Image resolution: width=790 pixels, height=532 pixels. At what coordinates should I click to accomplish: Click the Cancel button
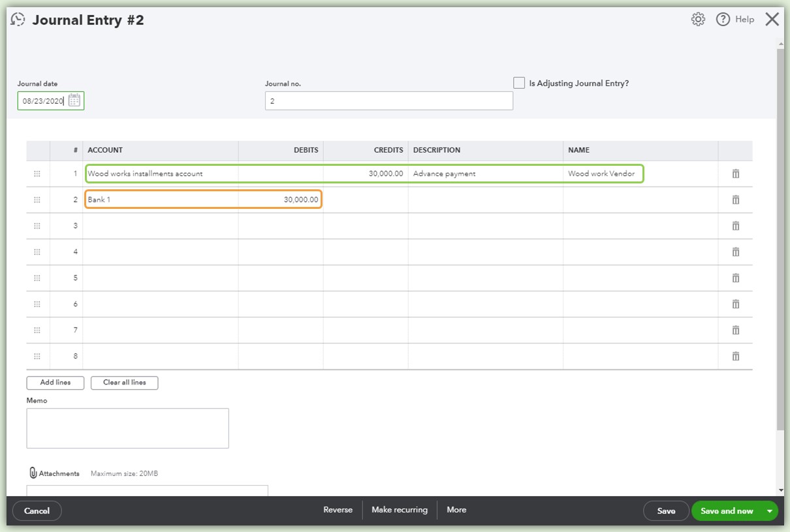point(37,511)
